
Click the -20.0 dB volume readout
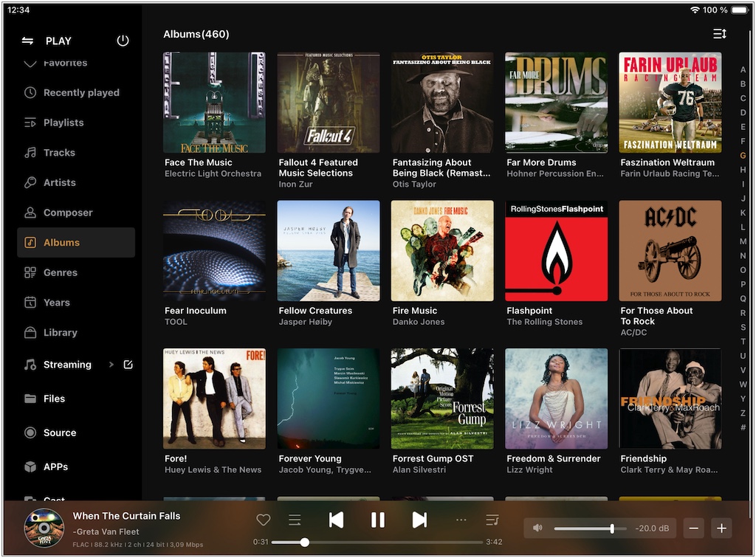[652, 528]
